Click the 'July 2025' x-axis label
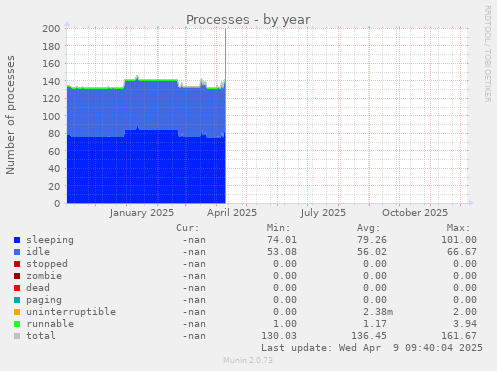 click(323, 213)
